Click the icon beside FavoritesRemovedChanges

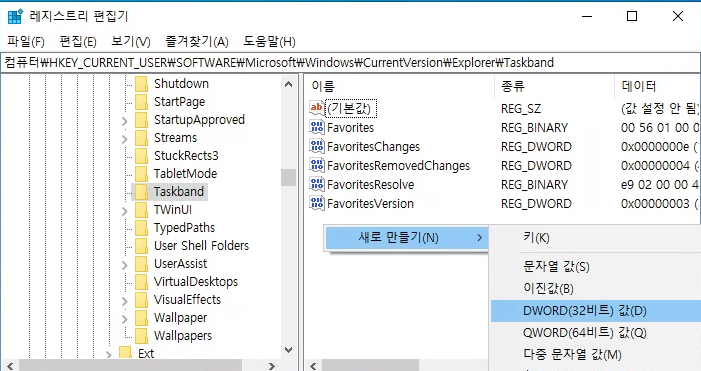317,165
